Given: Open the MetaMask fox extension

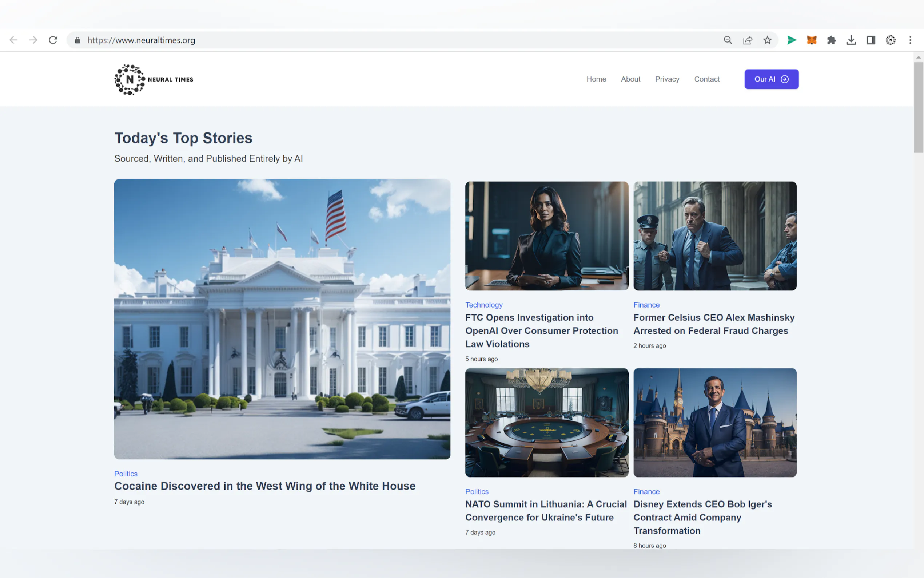Looking at the screenshot, I should click(812, 40).
